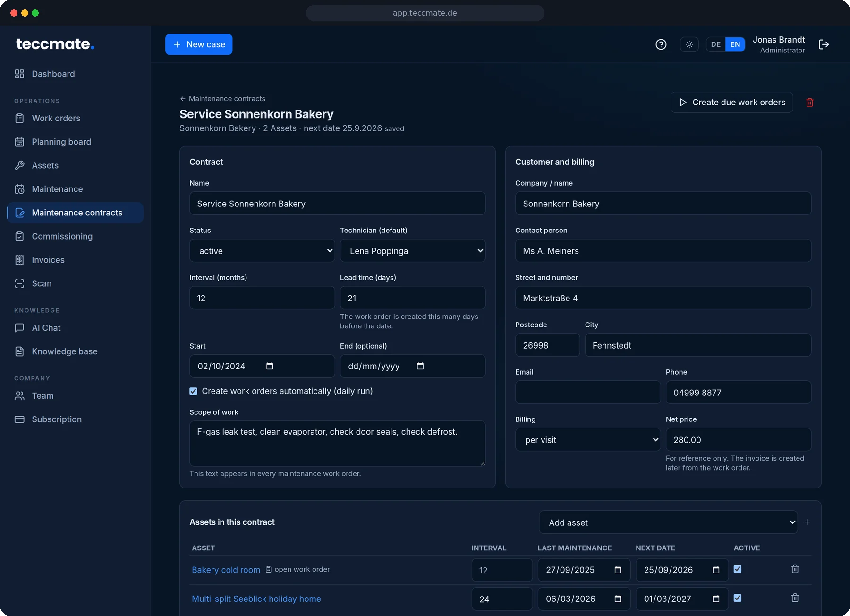
Task: Click the Phone number field
Action: [739, 393]
